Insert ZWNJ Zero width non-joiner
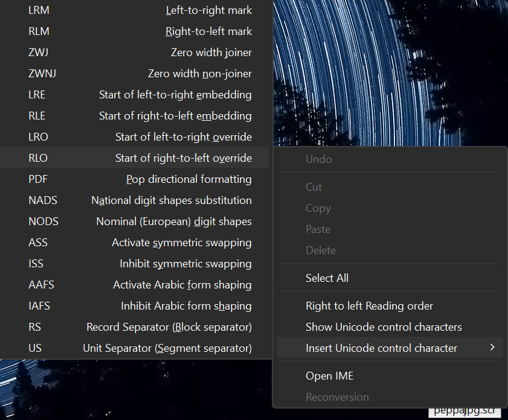Image resolution: width=508 pixels, height=420 pixels. click(139, 74)
